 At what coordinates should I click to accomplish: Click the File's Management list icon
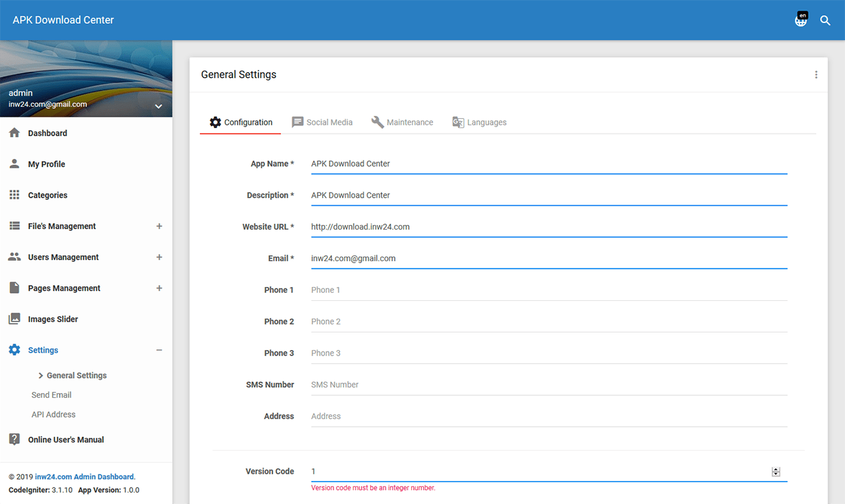(x=15, y=226)
